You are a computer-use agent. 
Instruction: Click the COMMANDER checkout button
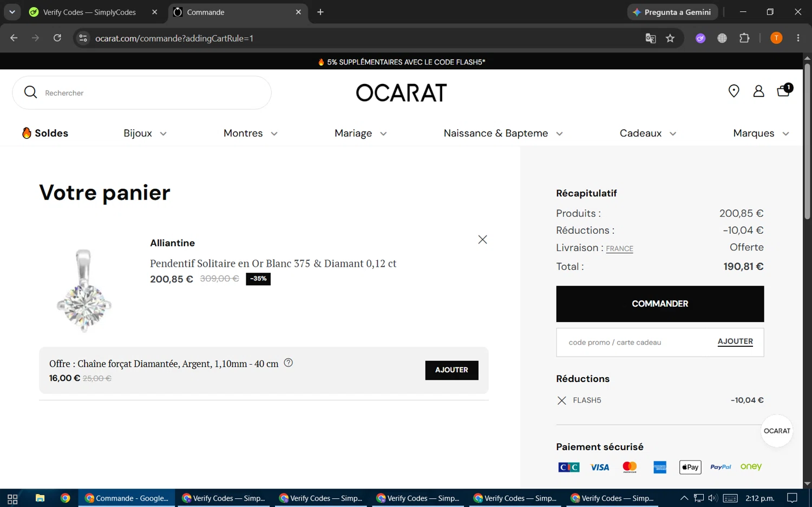point(660,304)
